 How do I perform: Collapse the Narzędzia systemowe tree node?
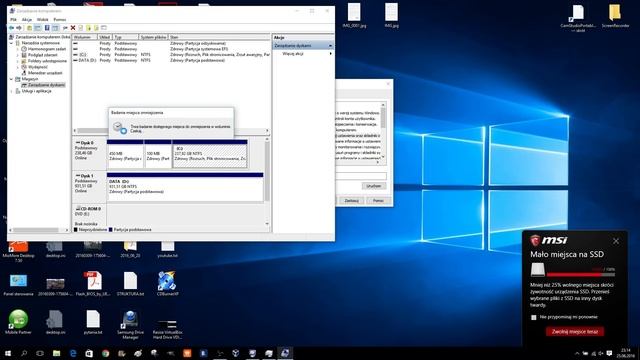pyautogui.click(x=11, y=43)
